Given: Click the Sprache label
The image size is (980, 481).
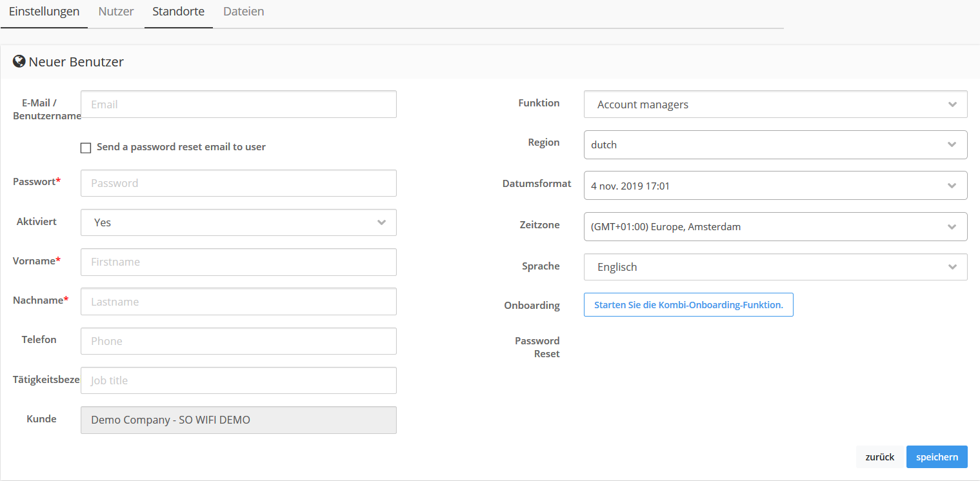Looking at the screenshot, I should point(541,266).
